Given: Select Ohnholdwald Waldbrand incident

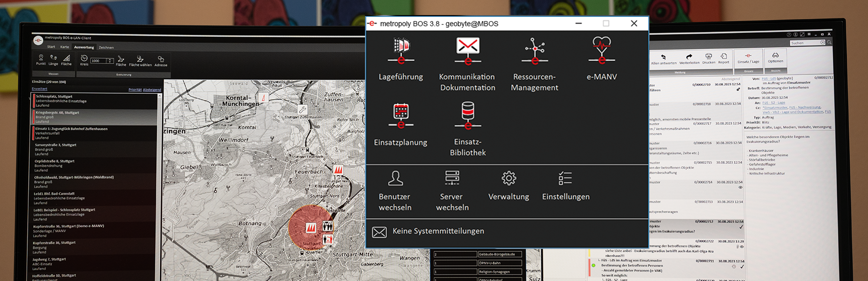Looking at the screenshot, I should pos(95,182).
